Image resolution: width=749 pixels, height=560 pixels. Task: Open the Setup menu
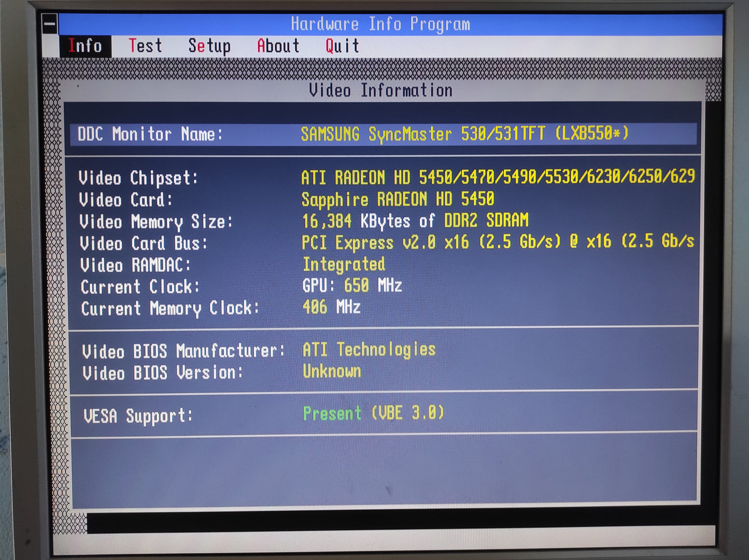coord(209,46)
